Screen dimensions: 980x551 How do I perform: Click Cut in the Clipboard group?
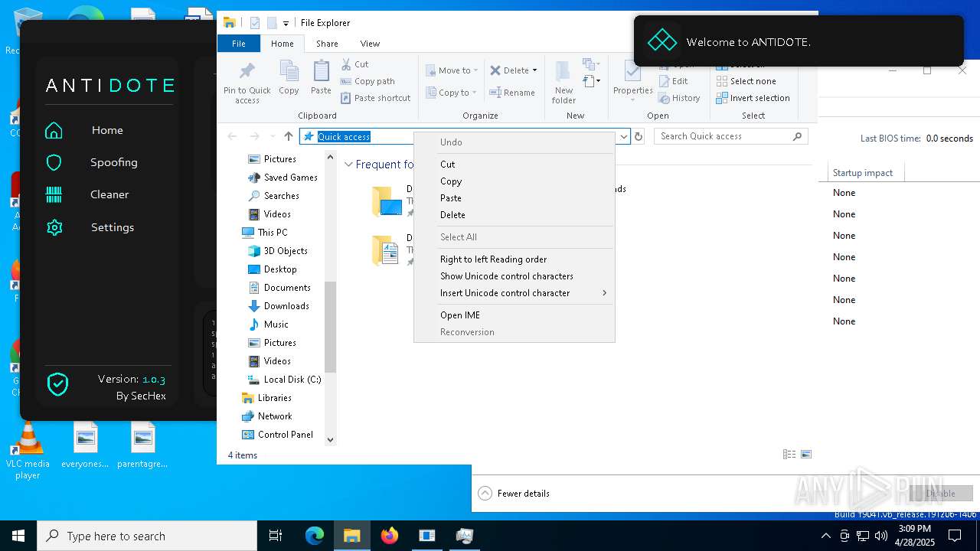pos(354,64)
